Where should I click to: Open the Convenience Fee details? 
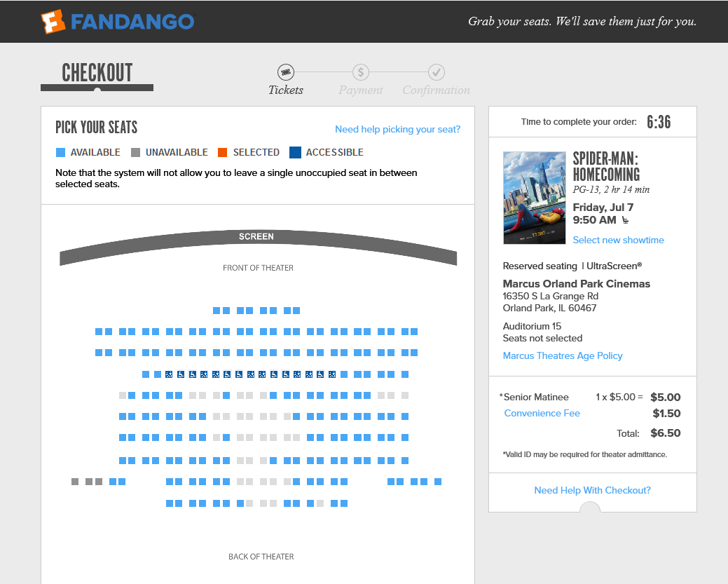pyautogui.click(x=542, y=413)
